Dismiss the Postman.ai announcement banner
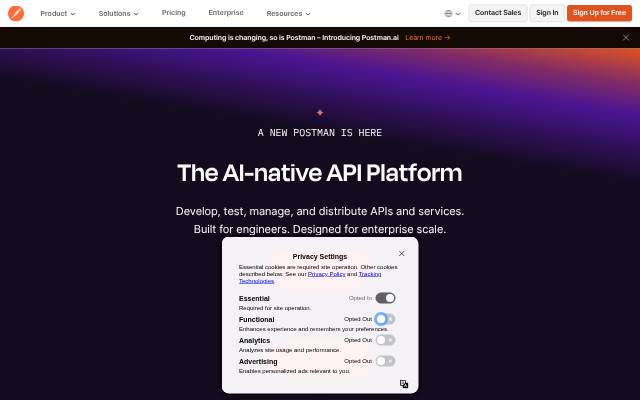Viewport: 640px width, 400px height. coord(626,38)
